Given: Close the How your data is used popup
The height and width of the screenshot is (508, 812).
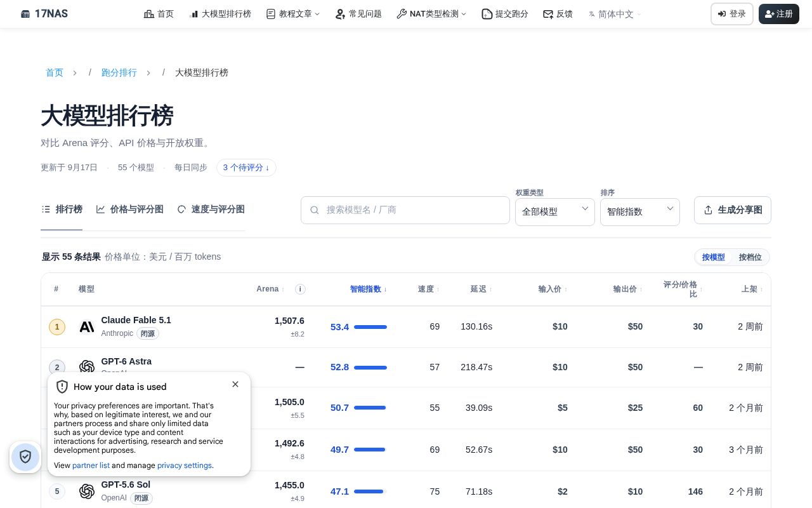Looking at the screenshot, I should [x=235, y=384].
